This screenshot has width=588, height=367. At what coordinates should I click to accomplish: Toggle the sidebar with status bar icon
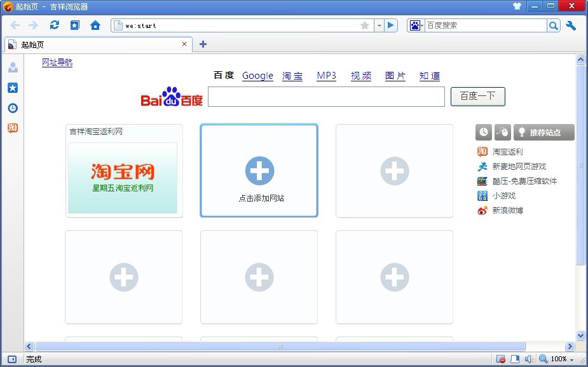tap(12, 359)
